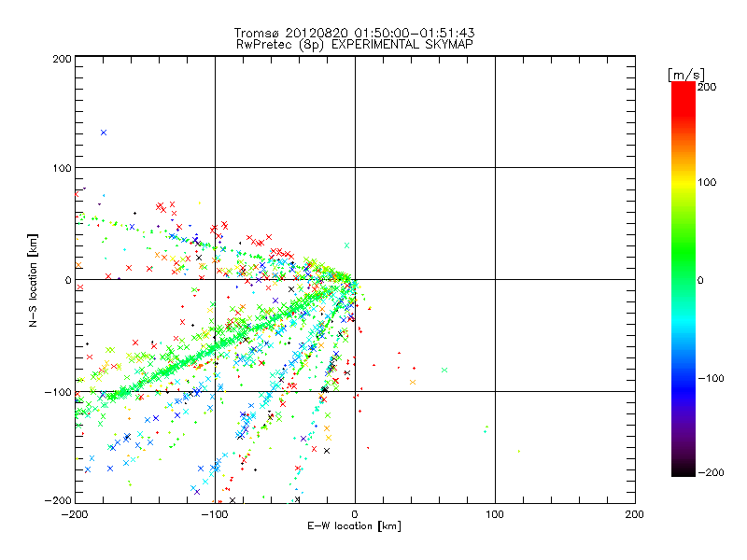Click the colorbar label '0'

[x=700, y=281]
